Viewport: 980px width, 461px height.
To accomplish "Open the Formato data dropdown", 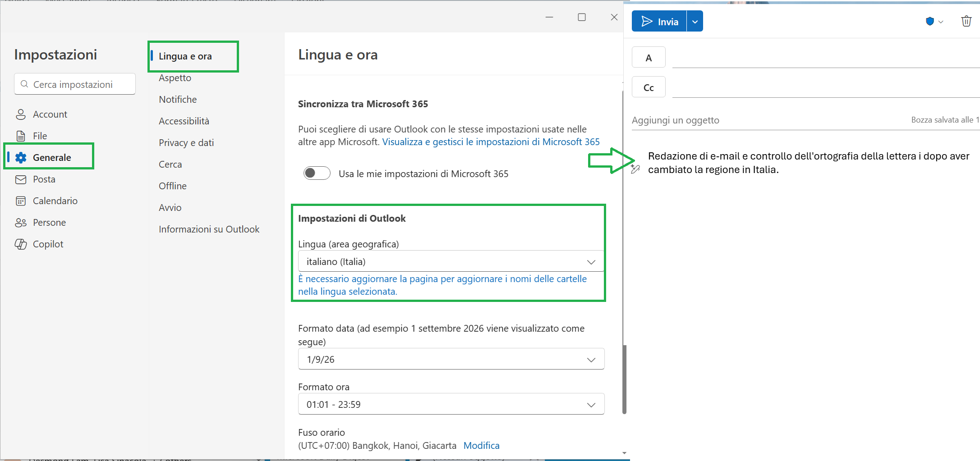I will click(451, 359).
